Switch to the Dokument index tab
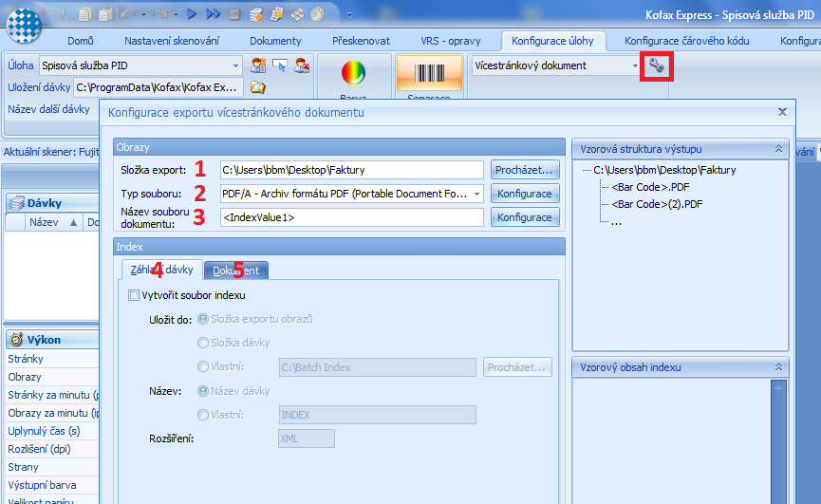This screenshot has height=504, width=821. pos(236,271)
